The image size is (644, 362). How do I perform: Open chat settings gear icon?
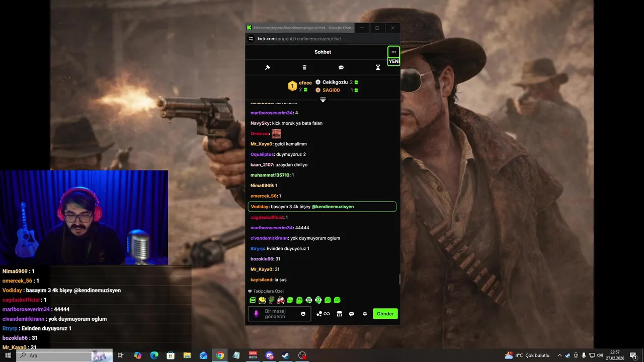pyautogui.click(x=365, y=314)
